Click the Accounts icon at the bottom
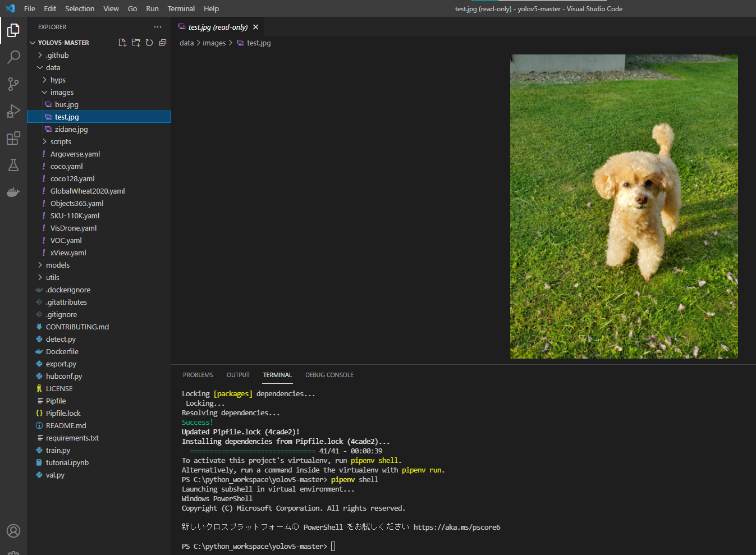This screenshot has width=756, height=555. pos(13,530)
